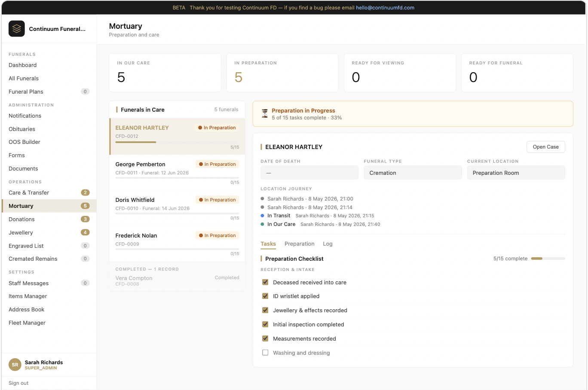Switch to the Log tab

328,244
